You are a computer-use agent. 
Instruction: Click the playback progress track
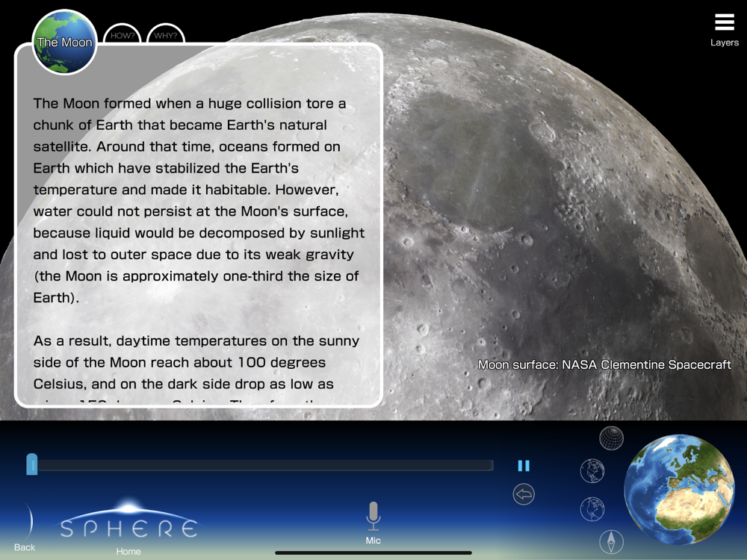pos(260,465)
